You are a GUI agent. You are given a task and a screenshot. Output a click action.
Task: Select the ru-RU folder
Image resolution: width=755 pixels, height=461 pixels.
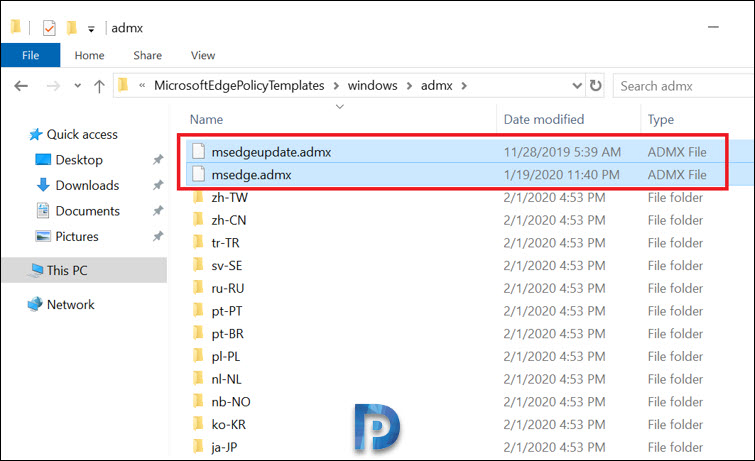[228, 288]
